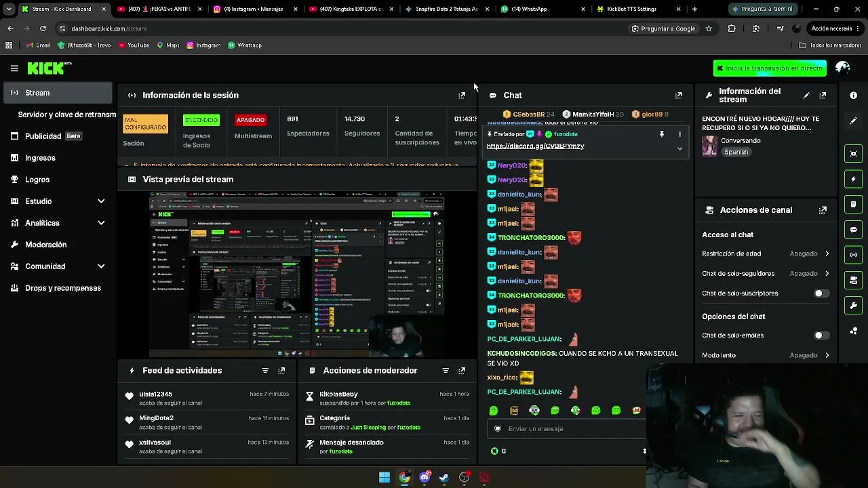Switch to the KickBot TTS Settings tab
The width and height of the screenshot is (868, 488).
pos(637,9)
